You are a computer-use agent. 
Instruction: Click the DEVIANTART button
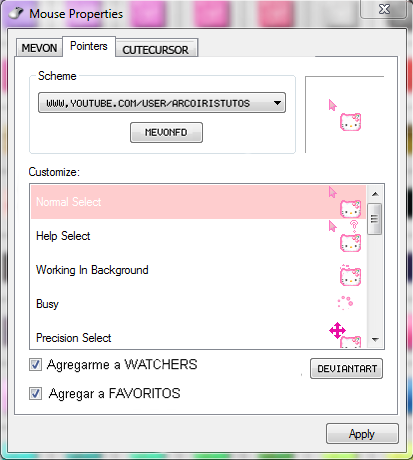tap(347, 369)
